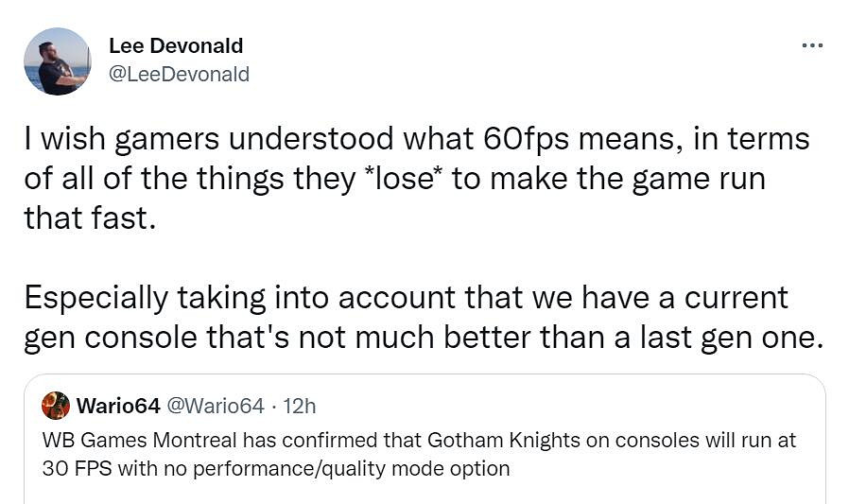Visit Lee Devonald's profile via display name
Image resolution: width=849 pixels, height=504 pixels.
pos(176,45)
